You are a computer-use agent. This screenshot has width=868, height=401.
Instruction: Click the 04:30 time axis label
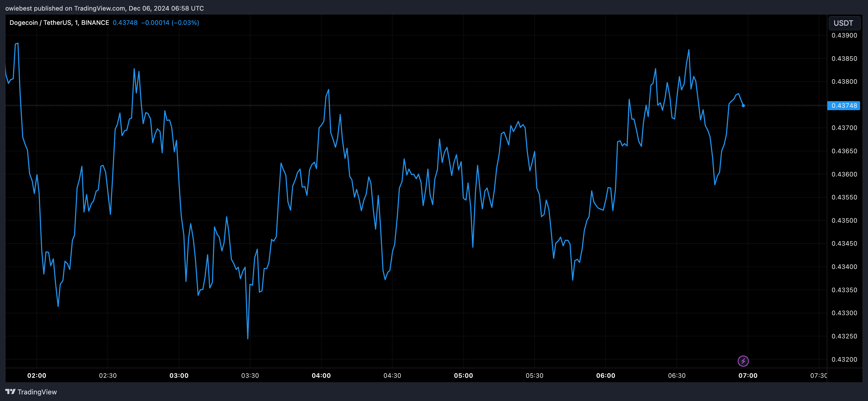pyautogui.click(x=392, y=375)
